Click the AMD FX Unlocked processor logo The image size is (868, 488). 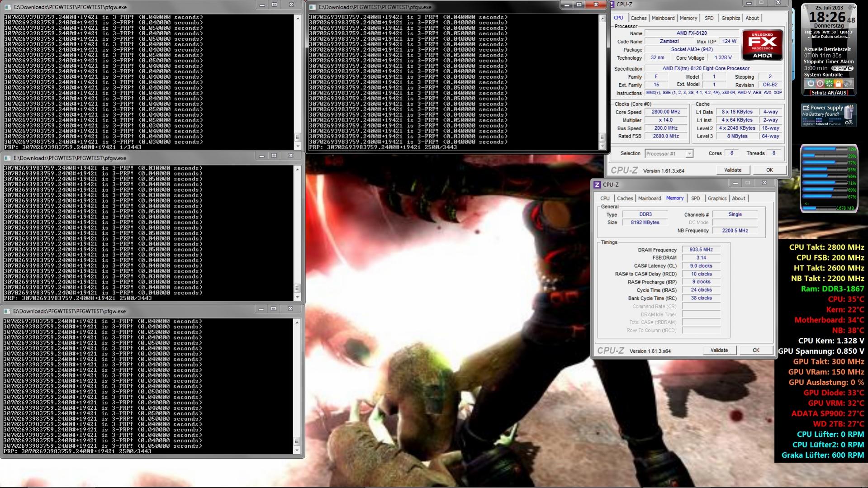click(762, 45)
